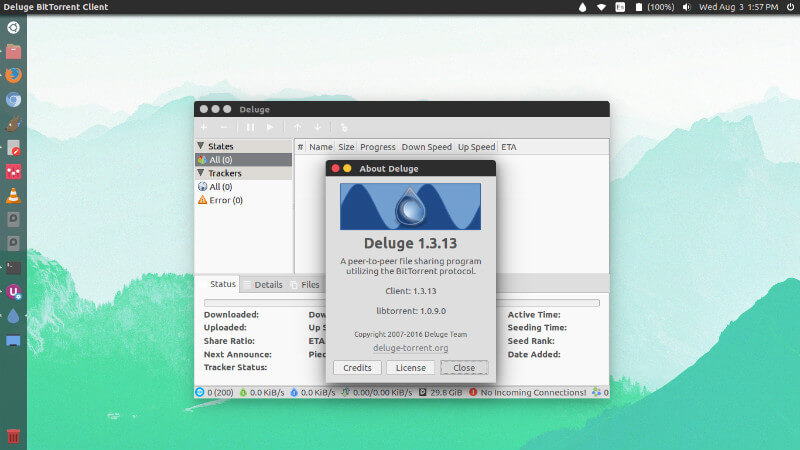Collapse the States section
The width and height of the screenshot is (800, 450).
tap(200, 147)
